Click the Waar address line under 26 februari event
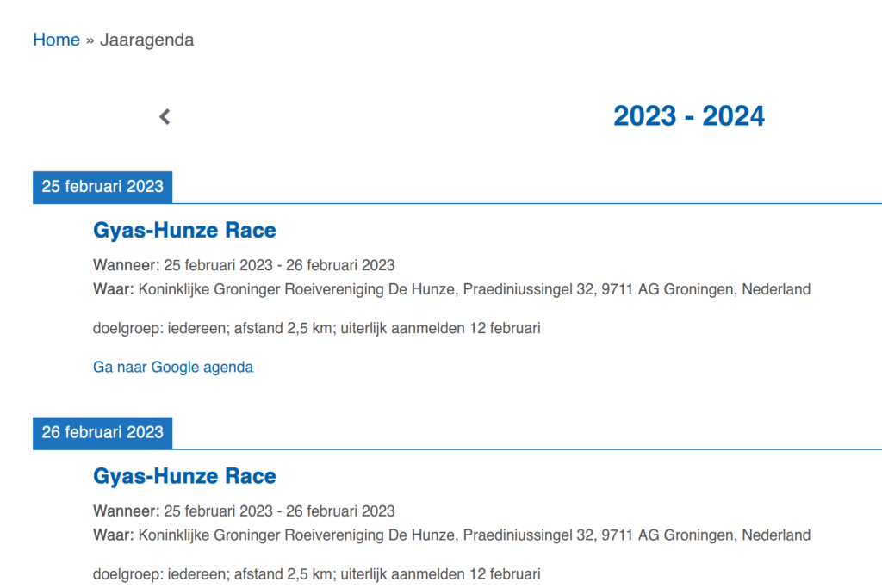This screenshot has height=588, width=882. pyautogui.click(x=451, y=535)
